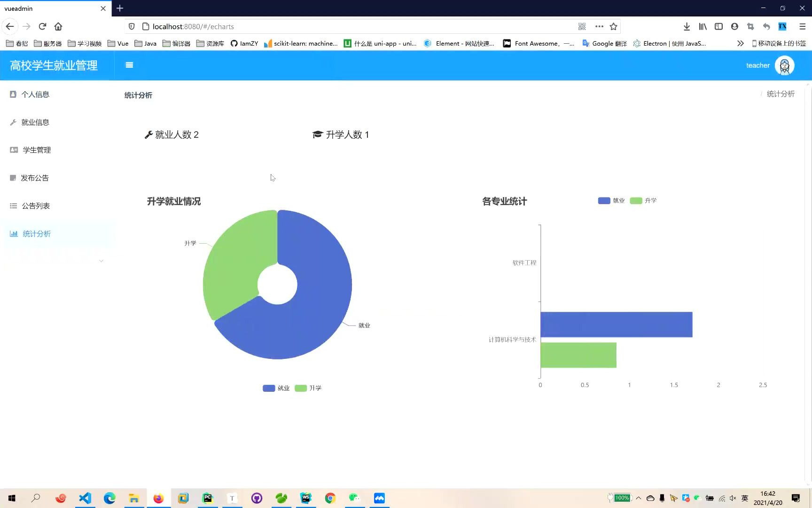Click the 统计分析 bar-chart sidebar icon
Image resolution: width=812 pixels, height=508 pixels.
[x=13, y=233]
